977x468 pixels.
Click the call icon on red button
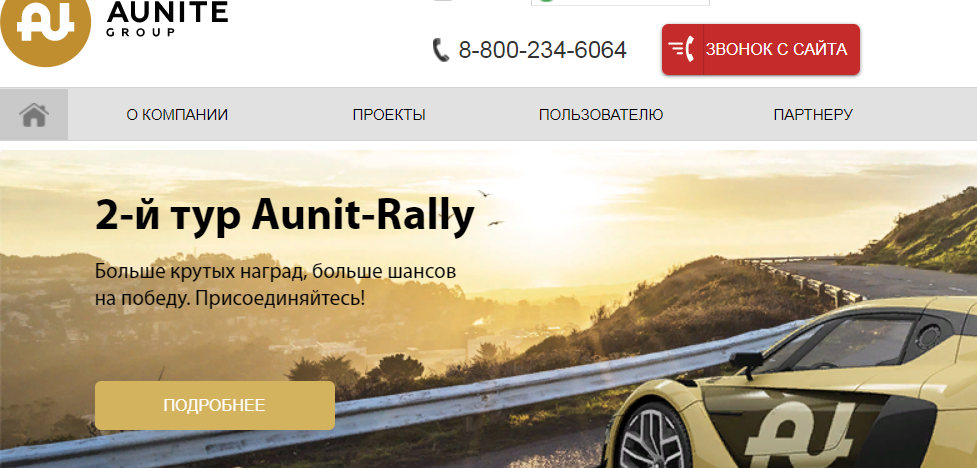tap(682, 49)
